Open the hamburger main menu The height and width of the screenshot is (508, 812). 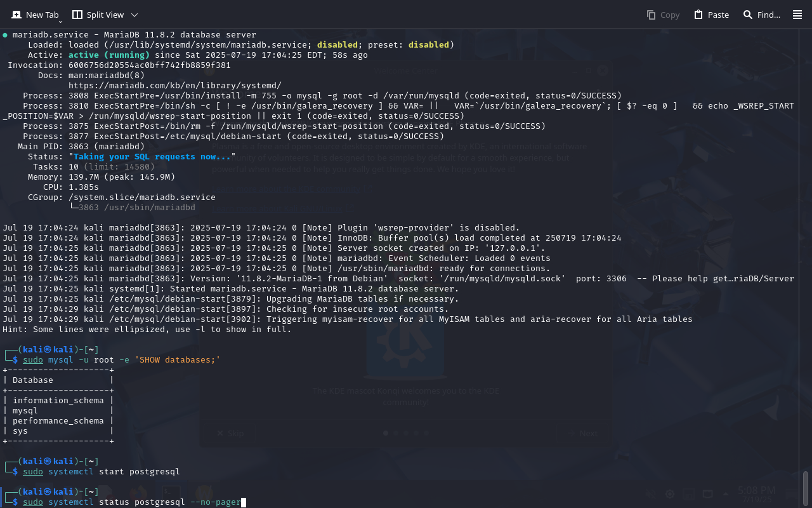tap(797, 15)
